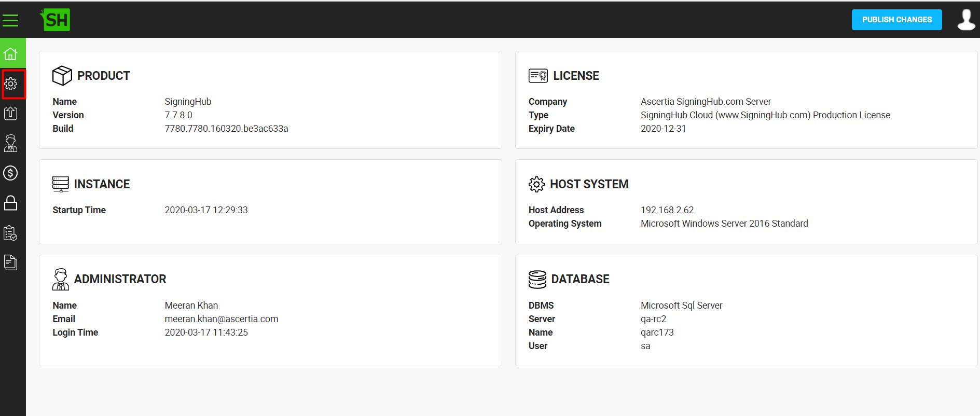Select product name value SigningHub
Image resolution: width=980 pixels, height=416 pixels.
pyautogui.click(x=188, y=102)
